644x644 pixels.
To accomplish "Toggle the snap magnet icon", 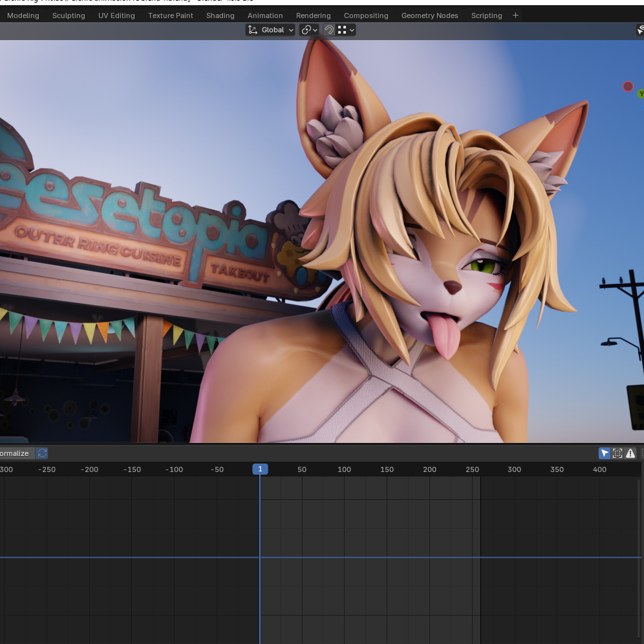I will 328,30.
